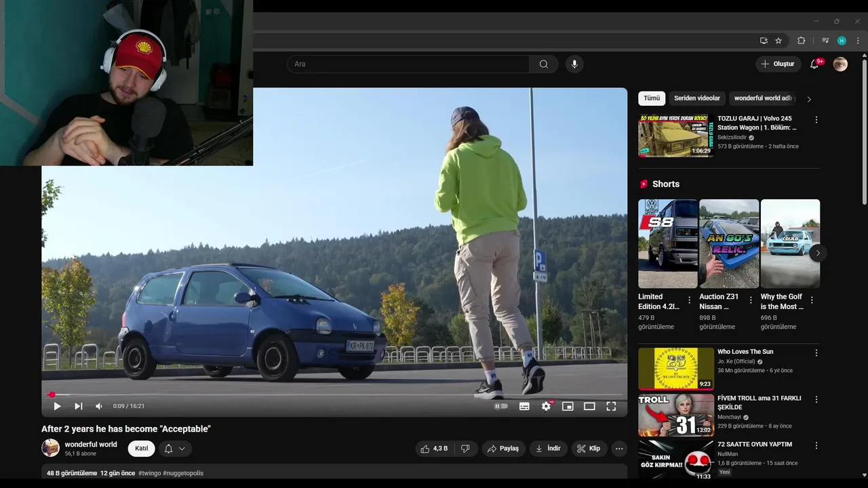The width and height of the screenshot is (868, 488).
Task: Click the TOZLU GARAJ video title
Action: pyautogui.click(x=757, y=123)
